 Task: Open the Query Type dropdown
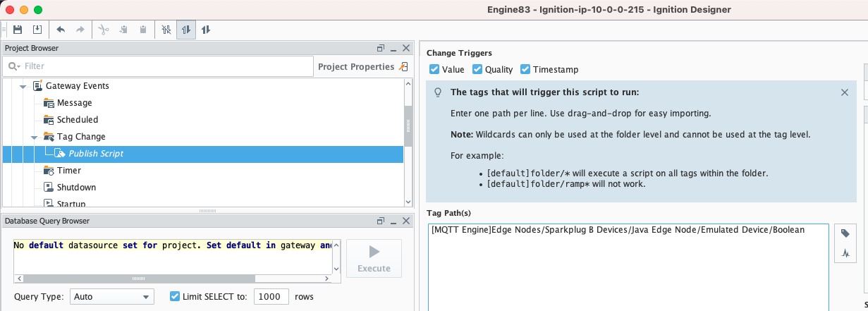[111, 297]
